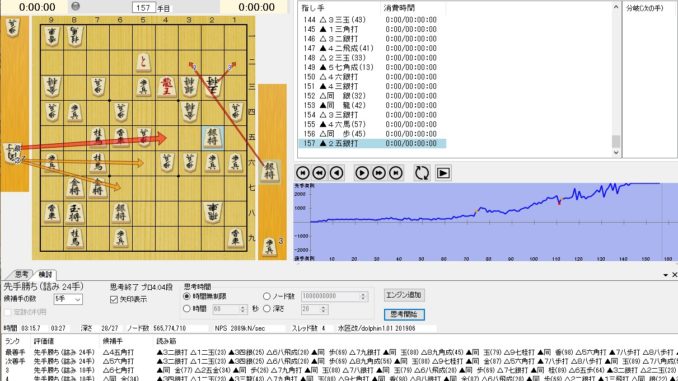Click the fast-forward playback icon
The image size is (678, 381).
[378, 173]
